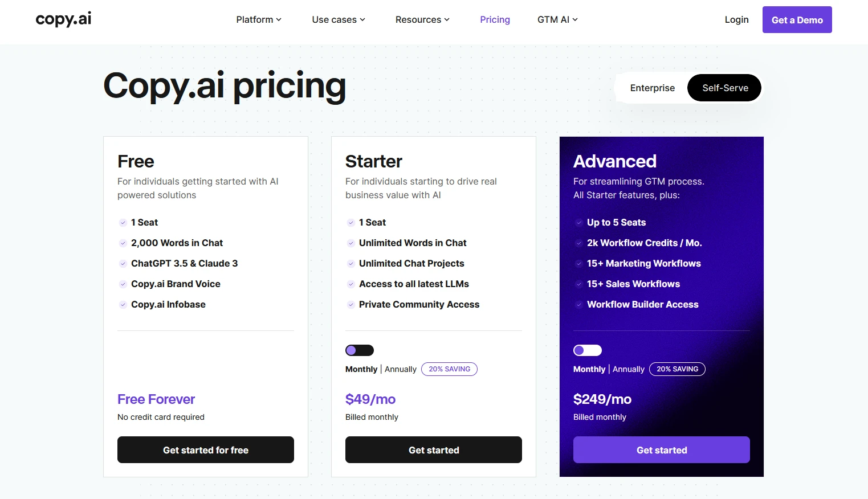Toggle Starter plan billing switch to annual

tap(360, 350)
